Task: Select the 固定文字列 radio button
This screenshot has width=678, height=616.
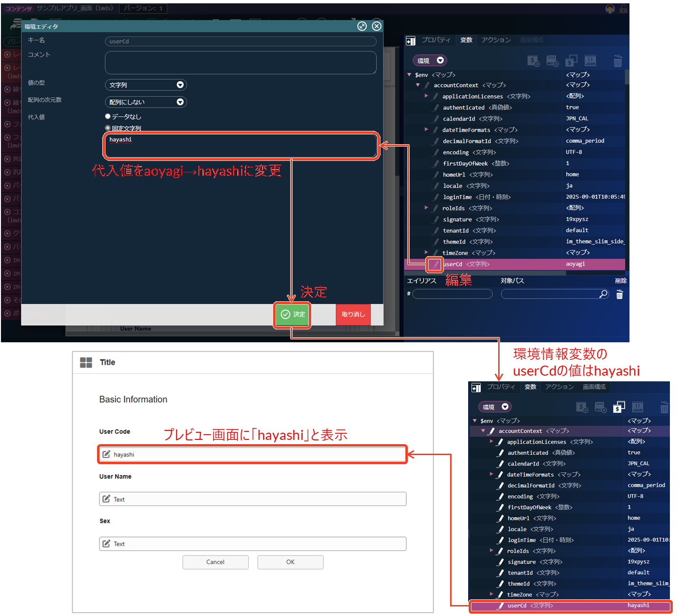Action: click(108, 128)
